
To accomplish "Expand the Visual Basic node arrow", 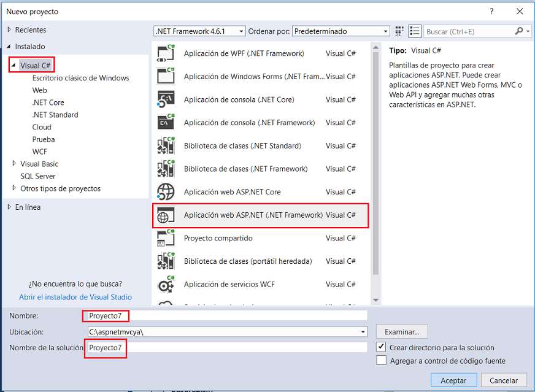I will click(14, 163).
